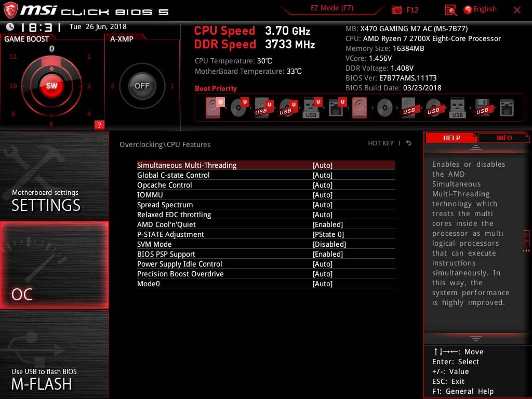Select the legacy USB key boot device
Image resolution: width=532 pixels, height=399 pixels.
click(458, 108)
